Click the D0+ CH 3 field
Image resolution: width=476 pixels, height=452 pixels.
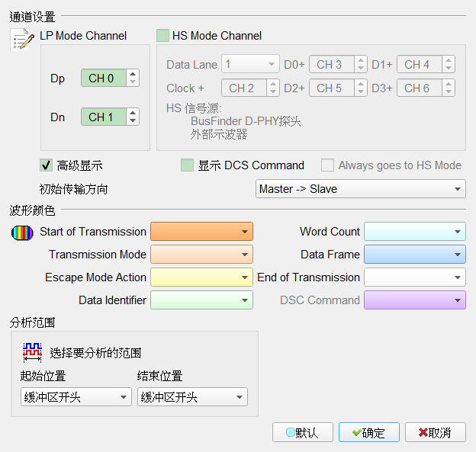(332, 64)
